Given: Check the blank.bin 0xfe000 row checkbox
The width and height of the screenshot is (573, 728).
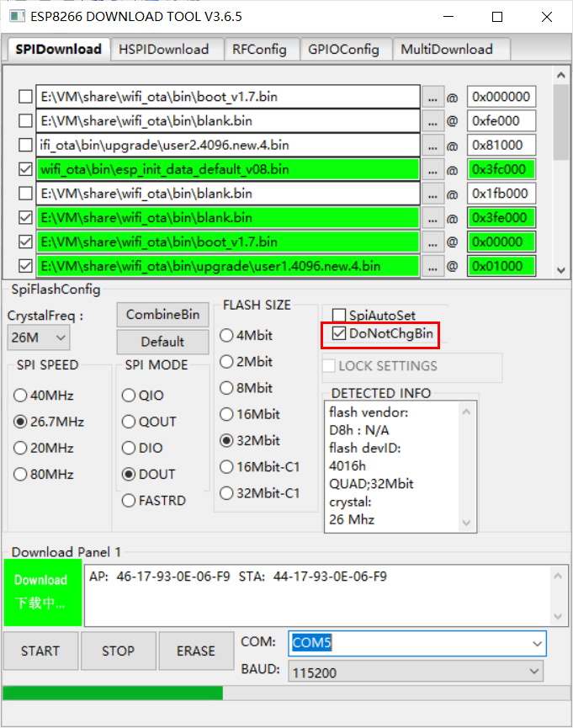Looking at the screenshot, I should (x=25, y=120).
